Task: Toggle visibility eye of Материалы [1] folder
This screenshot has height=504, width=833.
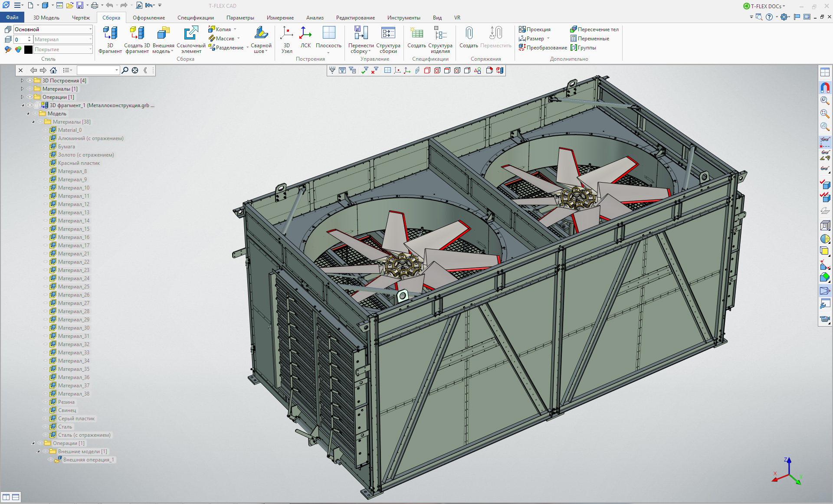Action: pos(30,89)
